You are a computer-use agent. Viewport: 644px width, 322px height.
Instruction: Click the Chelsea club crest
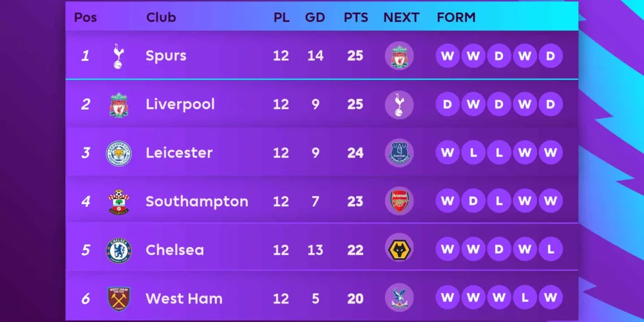pos(119,250)
